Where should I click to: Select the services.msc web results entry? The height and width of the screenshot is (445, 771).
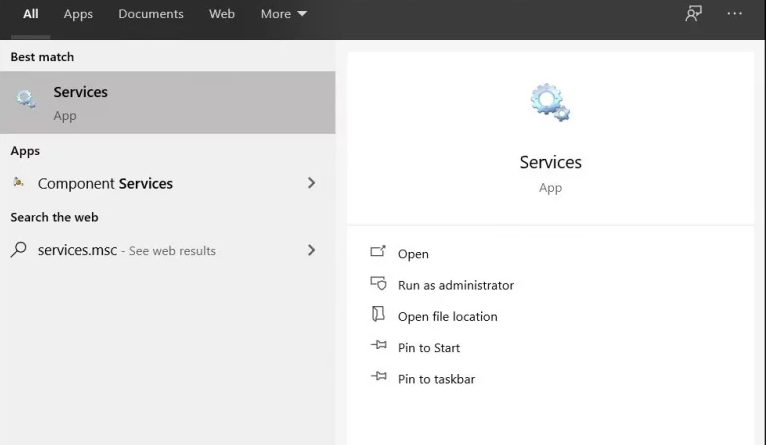coord(127,250)
